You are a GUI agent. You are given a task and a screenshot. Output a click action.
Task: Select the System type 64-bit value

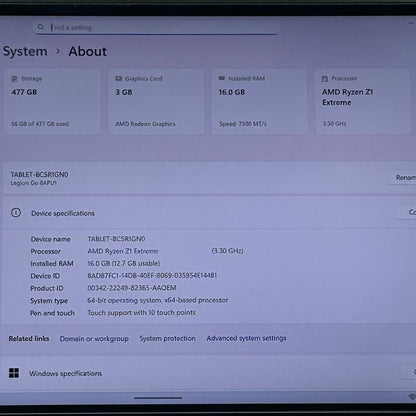click(158, 300)
